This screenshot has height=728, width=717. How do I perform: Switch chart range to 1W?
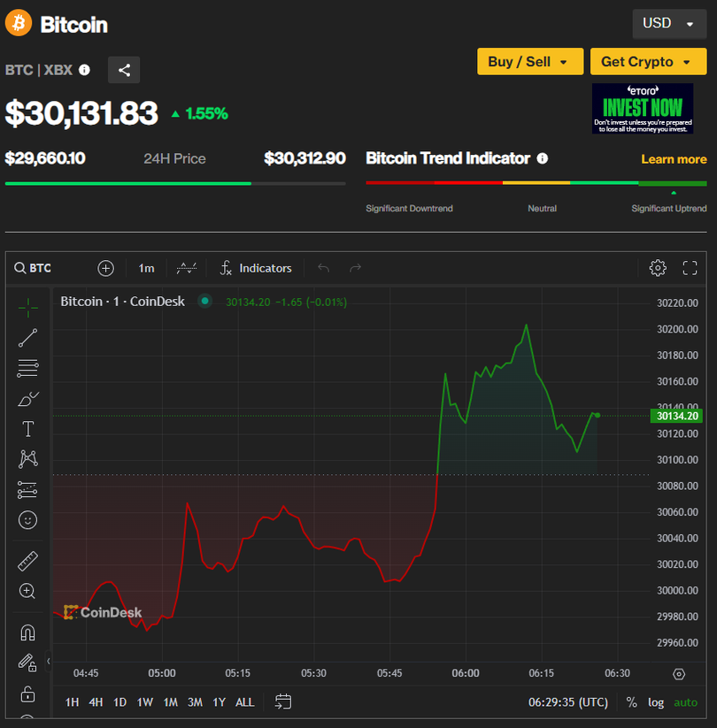[x=144, y=702]
